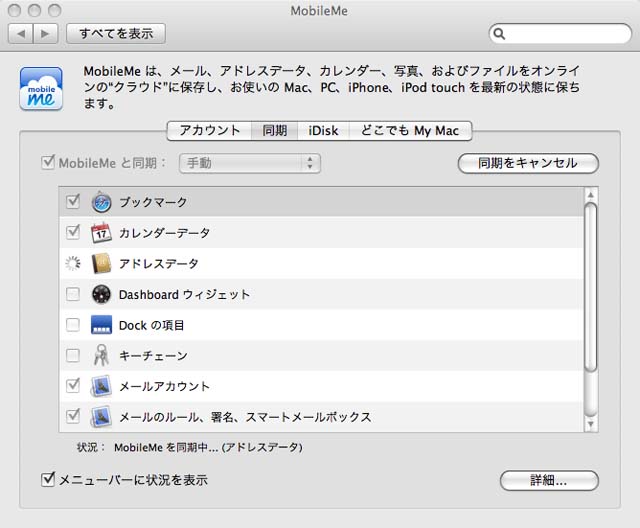Select the ブックマーク row label
Image resolution: width=640 pixels, height=528 pixels.
coord(153,202)
